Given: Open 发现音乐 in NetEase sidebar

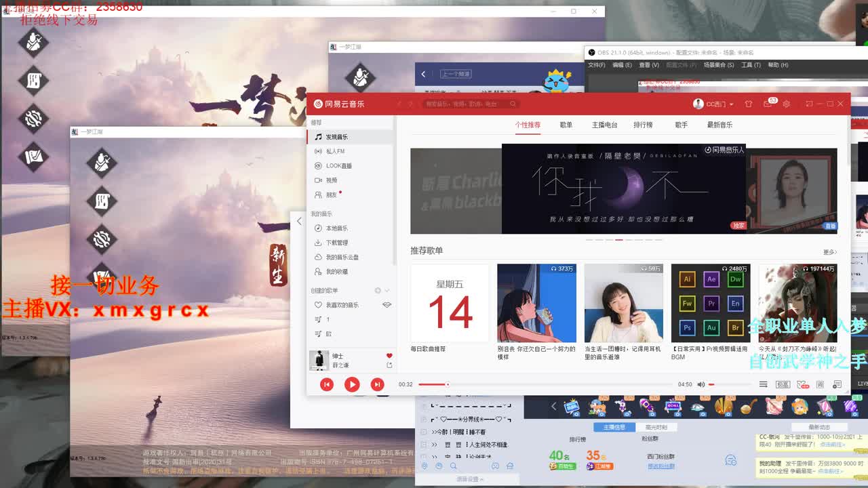Looking at the screenshot, I should (x=349, y=137).
